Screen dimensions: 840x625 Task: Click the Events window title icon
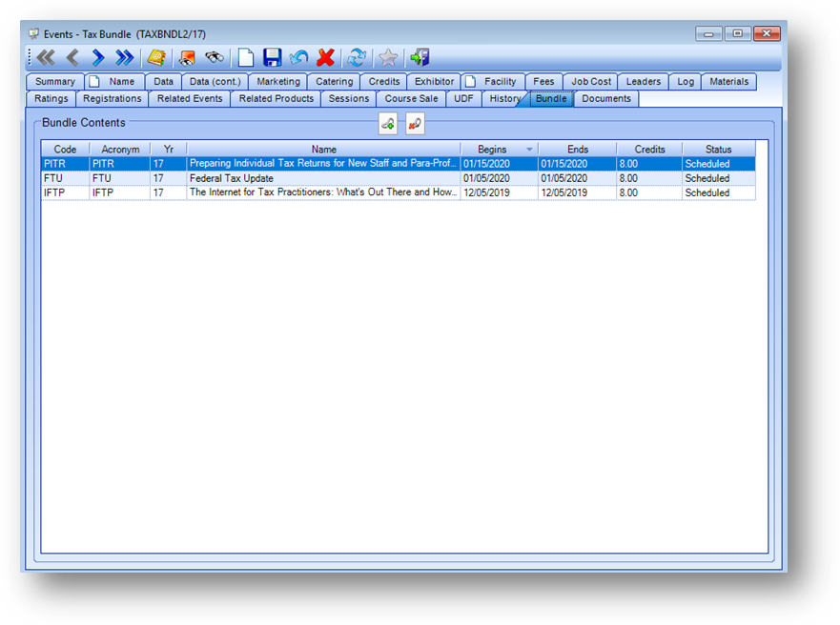tap(33, 34)
